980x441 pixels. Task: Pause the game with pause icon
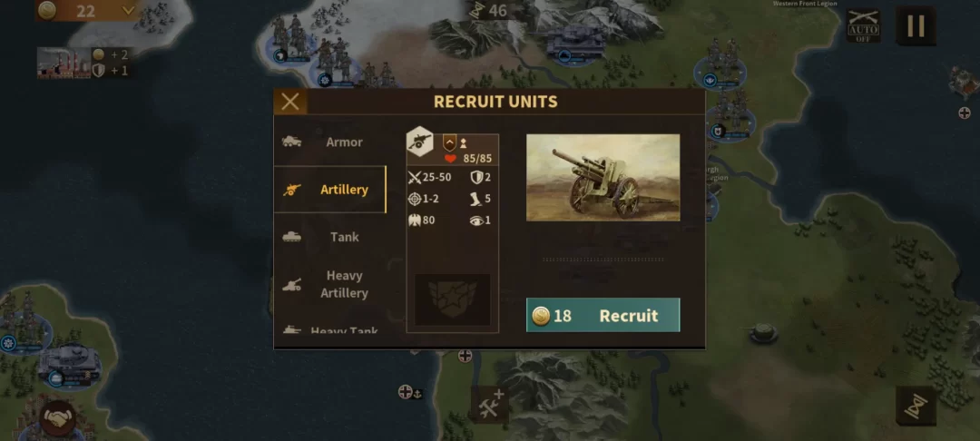click(916, 25)
